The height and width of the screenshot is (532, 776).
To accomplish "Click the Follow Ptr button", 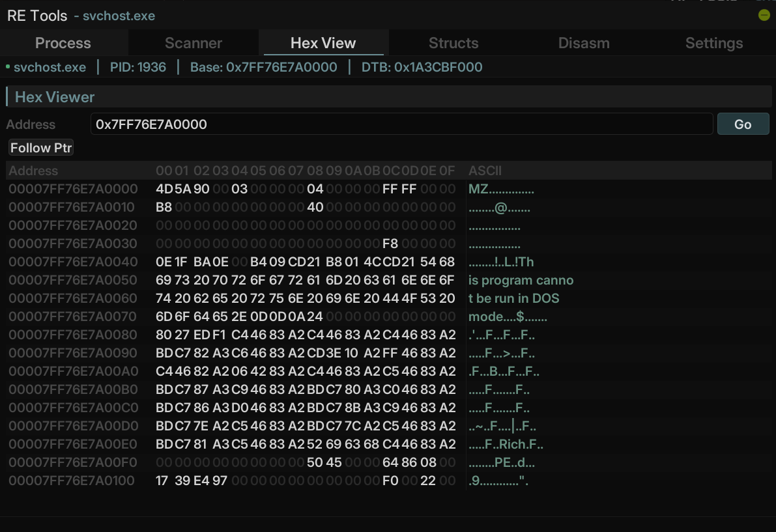I will (x=41, y=148).
